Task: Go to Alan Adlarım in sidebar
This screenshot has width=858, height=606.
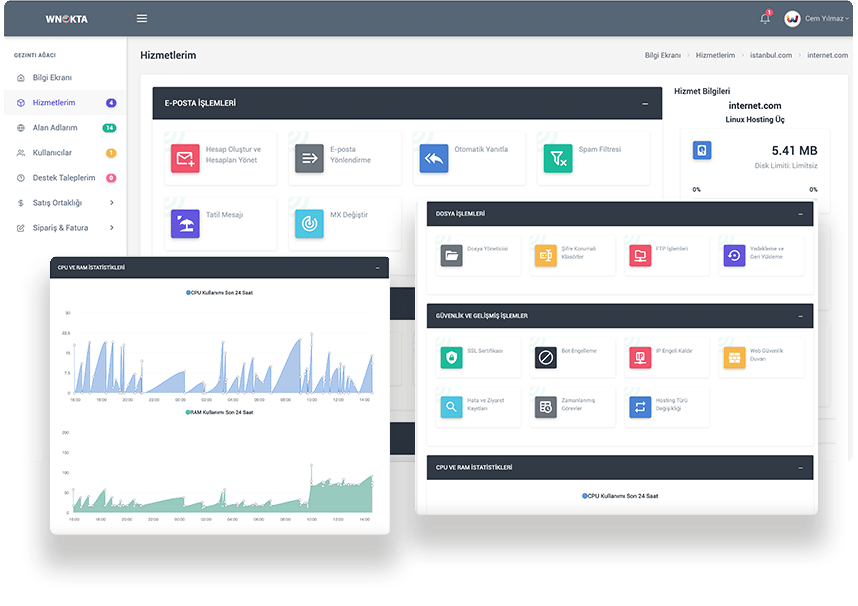Action: 55,128
